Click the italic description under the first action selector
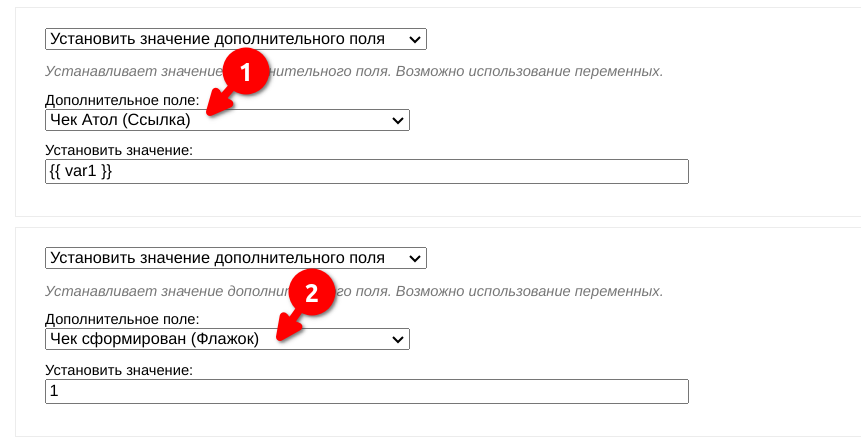861x445 pixels. [x=354, y=71]
